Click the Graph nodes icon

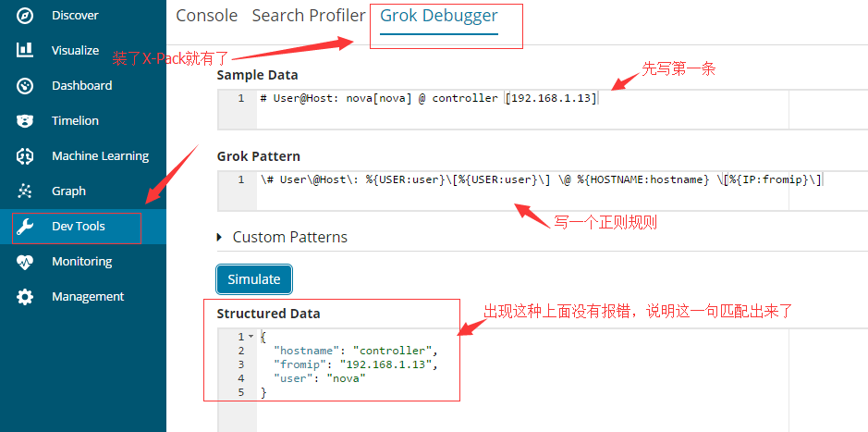pos(25,191)
